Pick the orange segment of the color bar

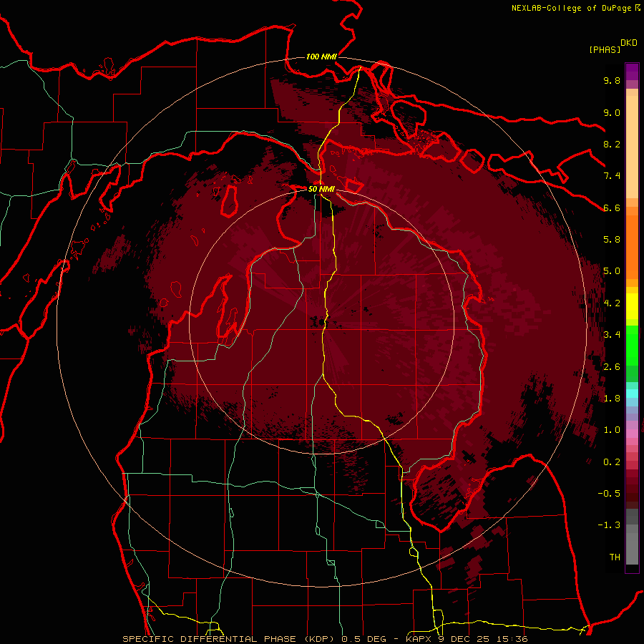[632, 246]
